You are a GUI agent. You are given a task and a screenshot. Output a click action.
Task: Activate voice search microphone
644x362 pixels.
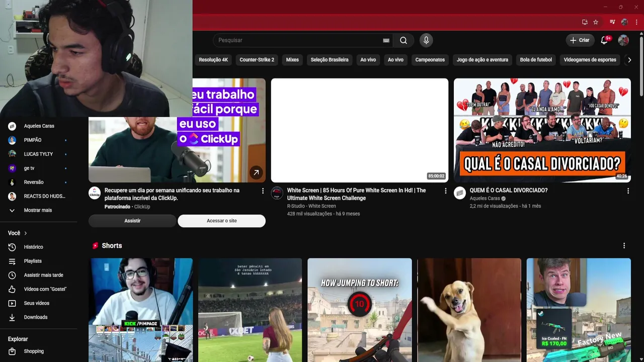[x=426, y=40]
